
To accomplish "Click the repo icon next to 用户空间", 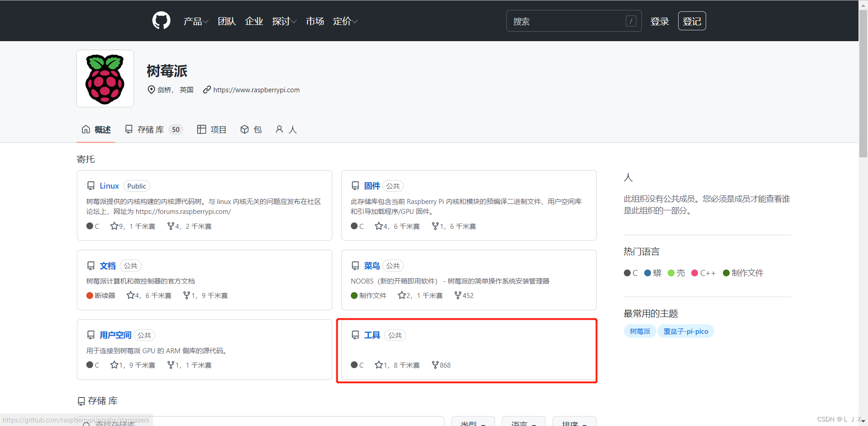I will [91, 335].
